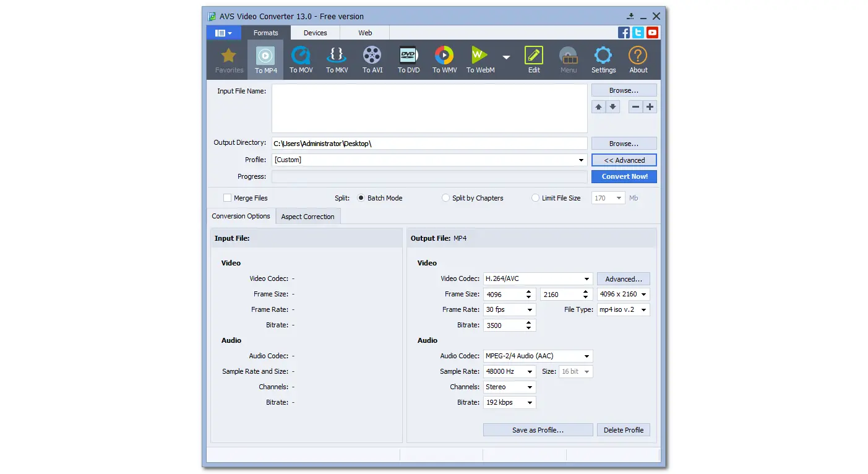Move input file up with arrow
The image size is (868, 474).
coord(598,107)
